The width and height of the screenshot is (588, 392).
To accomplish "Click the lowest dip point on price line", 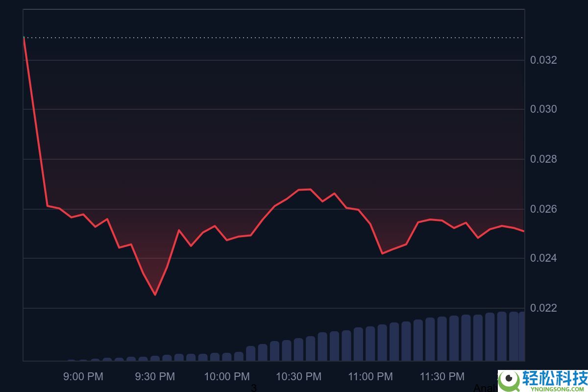I will (155, 294).
